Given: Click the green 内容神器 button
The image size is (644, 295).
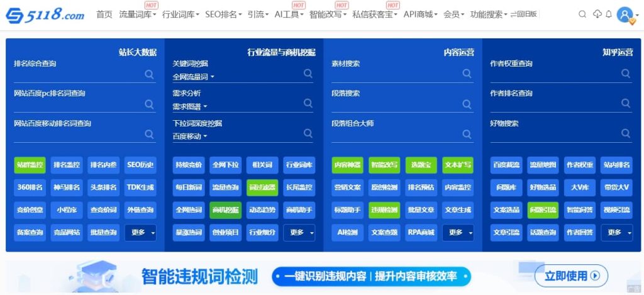Looking at the screenshot, I should [347, 165].
